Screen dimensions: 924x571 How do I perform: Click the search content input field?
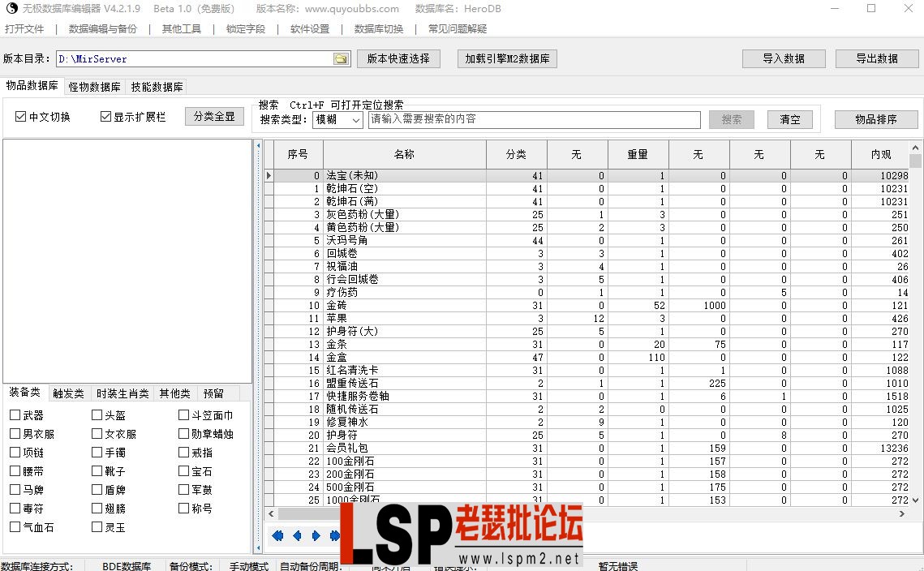pos(534,120)
